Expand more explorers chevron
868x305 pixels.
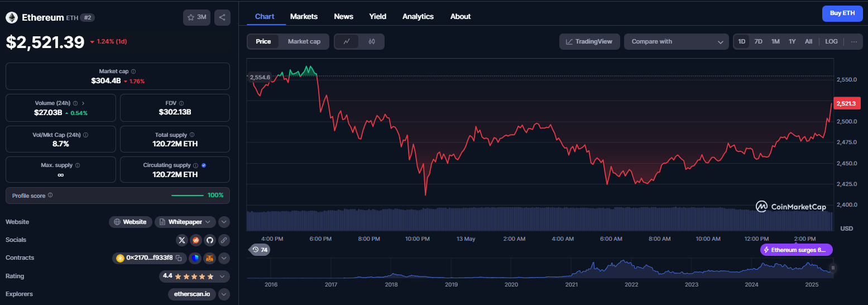(224, 294)
